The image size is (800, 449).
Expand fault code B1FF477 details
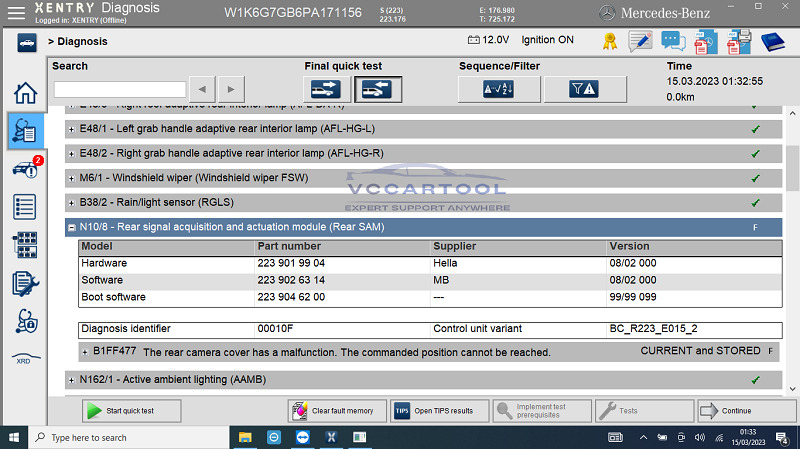pos(85,352)
